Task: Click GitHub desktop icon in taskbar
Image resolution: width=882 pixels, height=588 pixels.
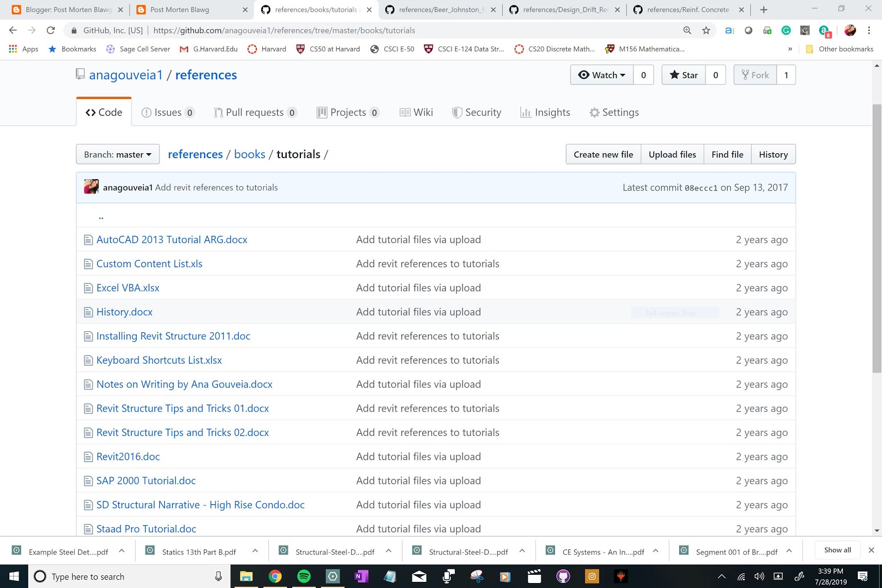Action: pyautogui.click(x=563, y=576)
